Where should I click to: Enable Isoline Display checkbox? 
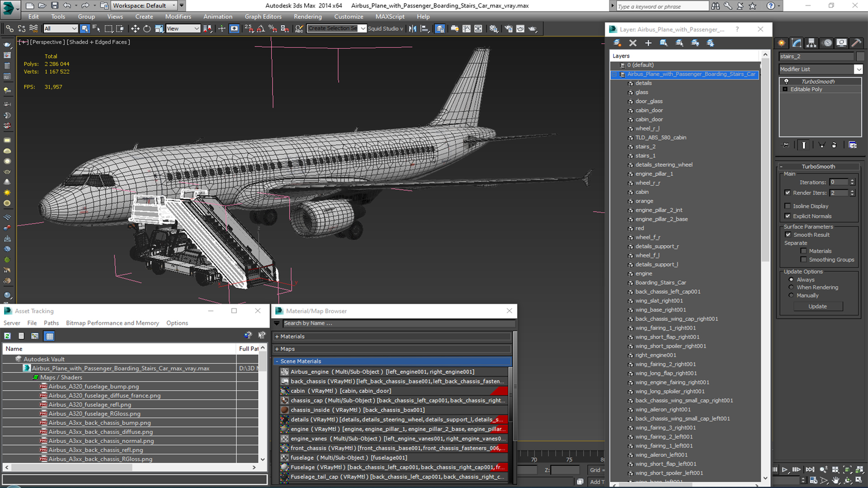pos(788,206)
